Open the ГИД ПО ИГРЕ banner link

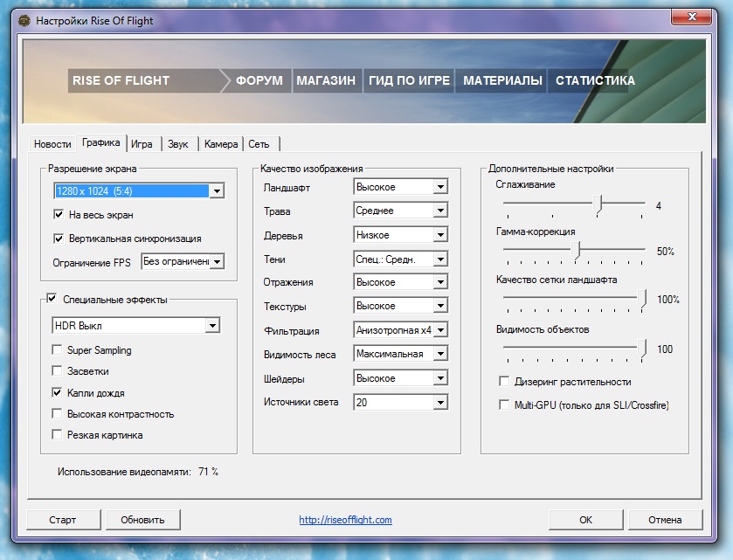[409, 80]
